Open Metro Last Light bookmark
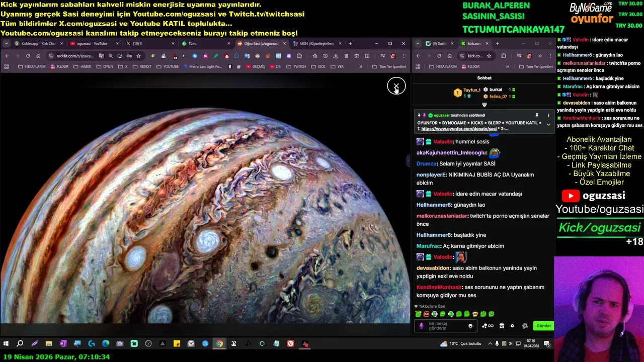Image resolution: width=644 pixels, height=362 pixels. pyautogui.click(x=202, y=66)
